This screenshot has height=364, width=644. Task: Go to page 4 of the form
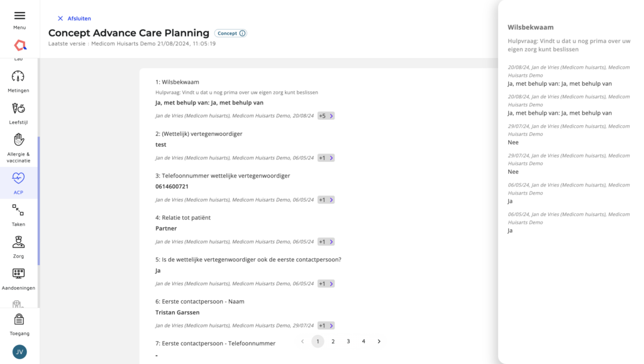(x=364, y=341)
